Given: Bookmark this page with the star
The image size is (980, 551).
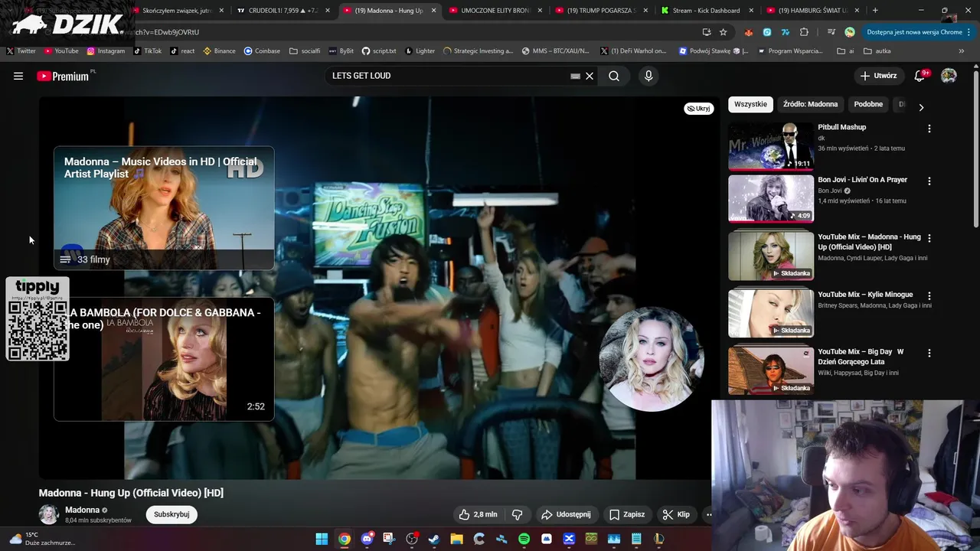Looking at the screenshot, I should pyautogui.click(x=723, y=32).
